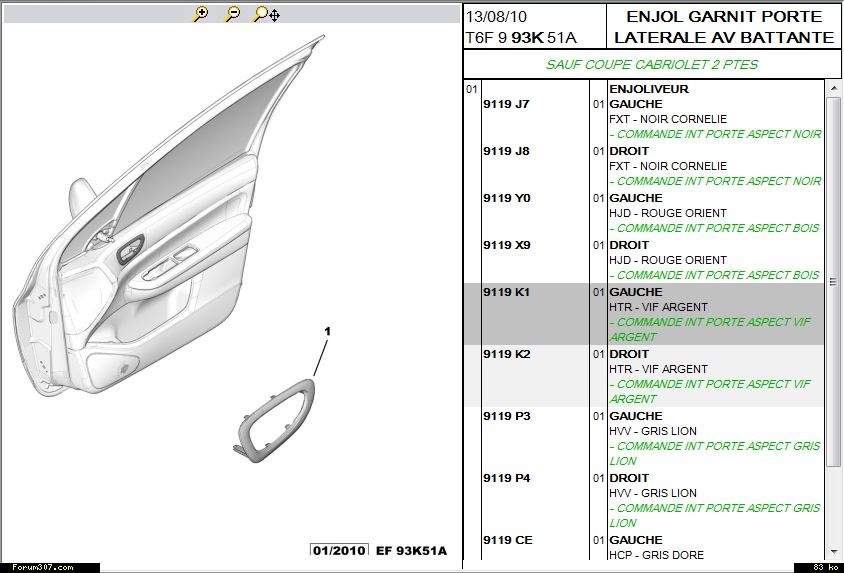
Task: Select part 9119 CE GRIS DORE
Action: pos(506,540)
